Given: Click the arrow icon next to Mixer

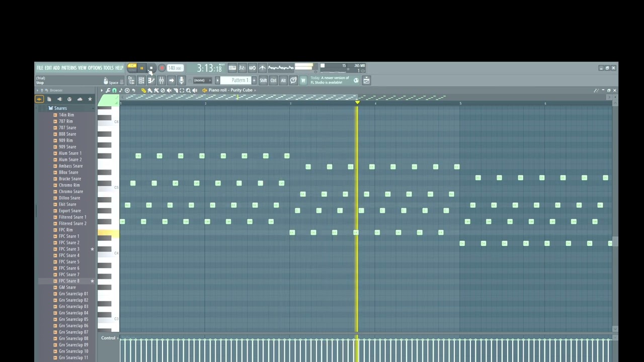Looking at the screenshot, I should [172, 80].
